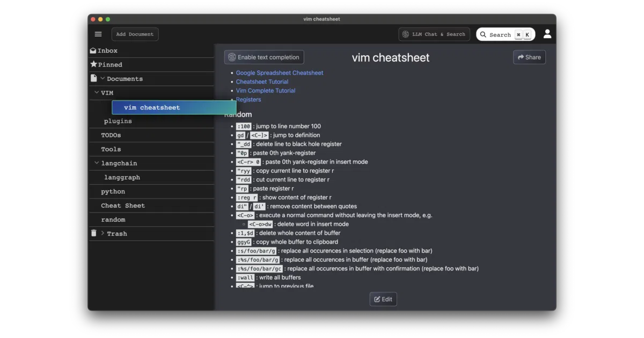Select the Pinned label
The image size is (644, 338).
tap(110, 64)
